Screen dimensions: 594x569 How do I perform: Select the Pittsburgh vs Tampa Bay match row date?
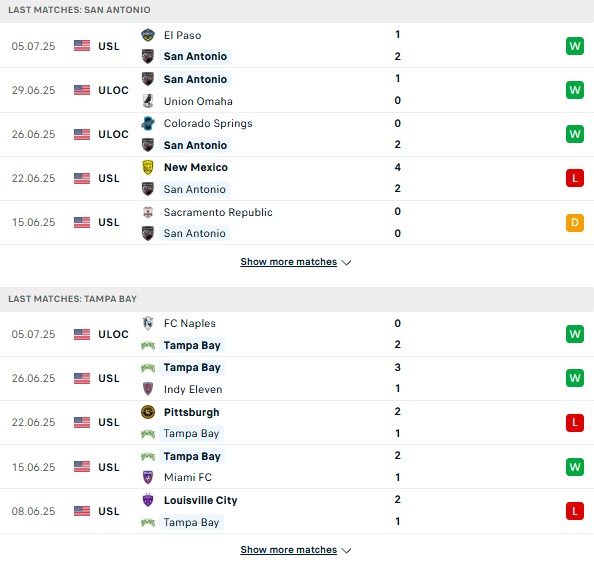click(33, 422)
